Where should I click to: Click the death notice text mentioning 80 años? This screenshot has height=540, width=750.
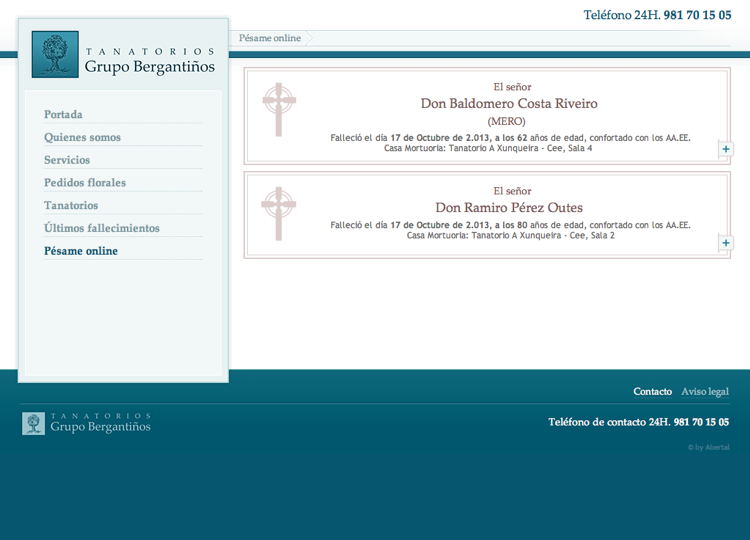[x=510, y=225]
